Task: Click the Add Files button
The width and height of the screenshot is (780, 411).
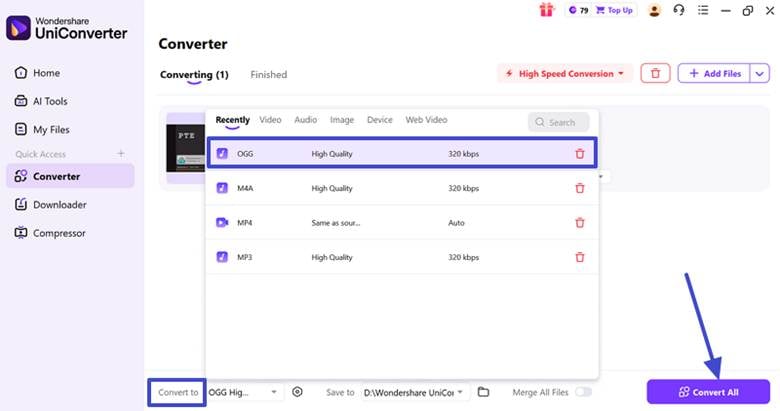Action: [x=714, y=74]
